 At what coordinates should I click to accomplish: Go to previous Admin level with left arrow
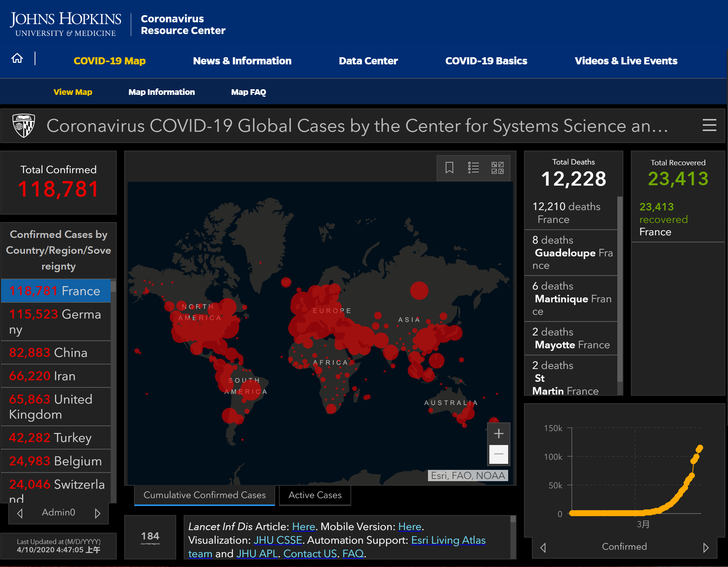click(x=20, y=513)
